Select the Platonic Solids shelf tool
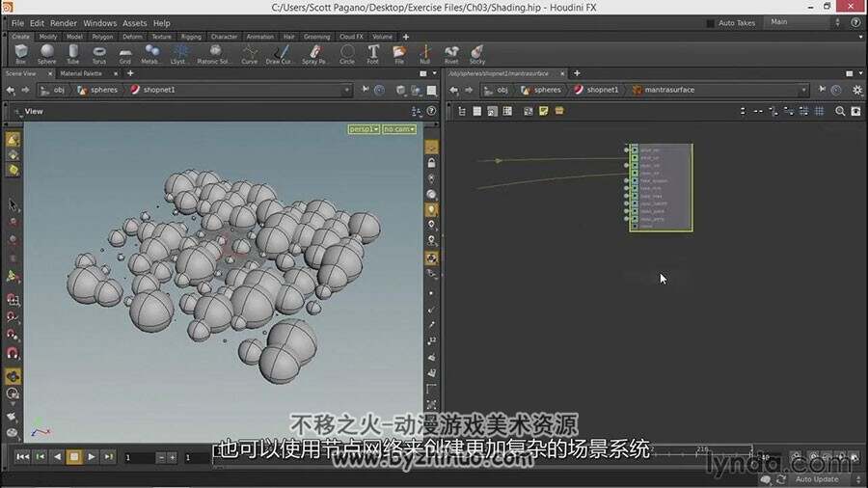868x488 pixels. click(214, 54)
